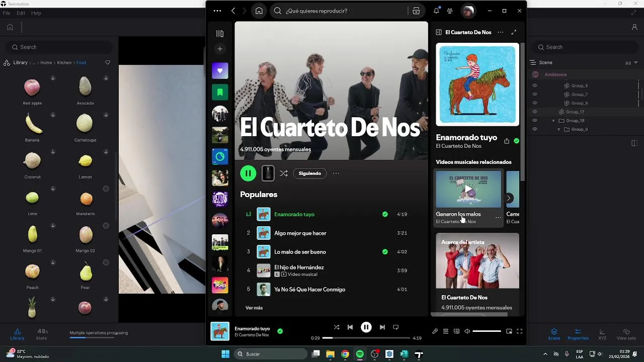Viewport: 644px width, 362px height.
Task: Open the green bookmark Your Episodes playlist
Action: click(x=220, y=92)
